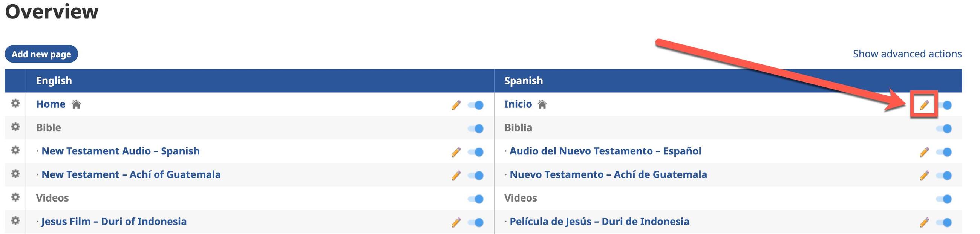
Task: Edit Película de Jesús – Duri de Indonesia
Action: pyautogui.click(x=924, y=222)
